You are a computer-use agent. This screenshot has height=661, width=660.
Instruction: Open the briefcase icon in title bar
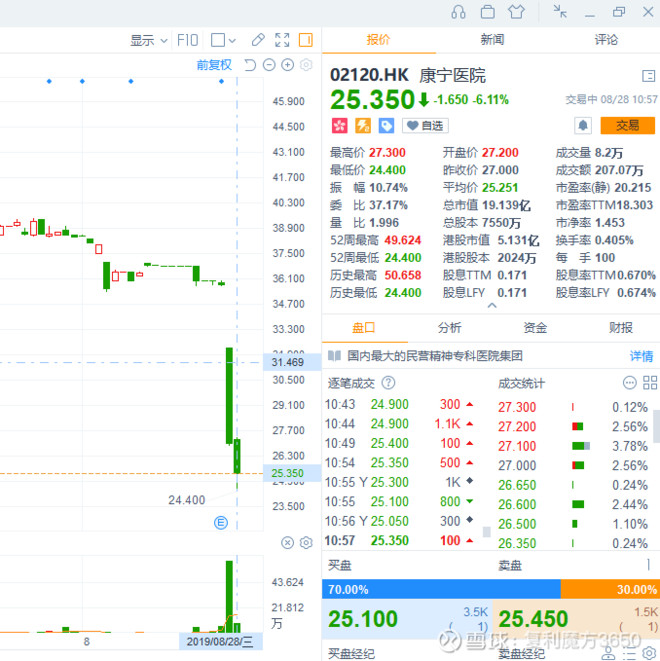click(x=488, y=12)
